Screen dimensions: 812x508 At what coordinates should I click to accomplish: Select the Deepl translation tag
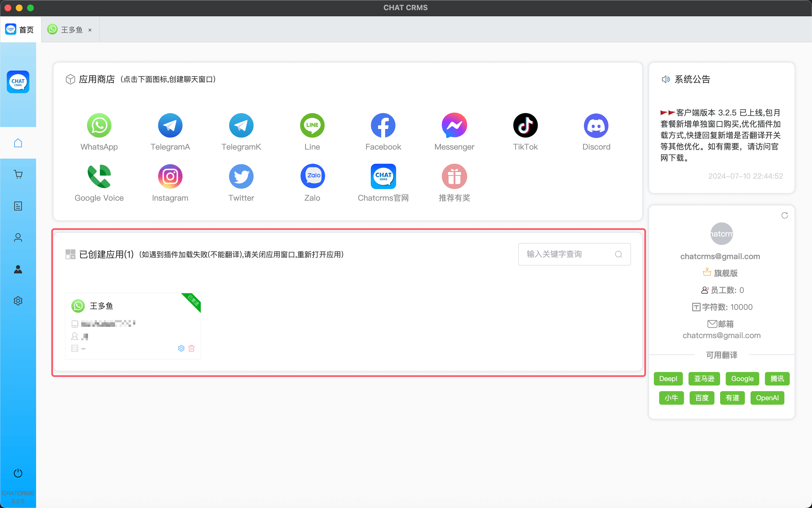[668, 379]
